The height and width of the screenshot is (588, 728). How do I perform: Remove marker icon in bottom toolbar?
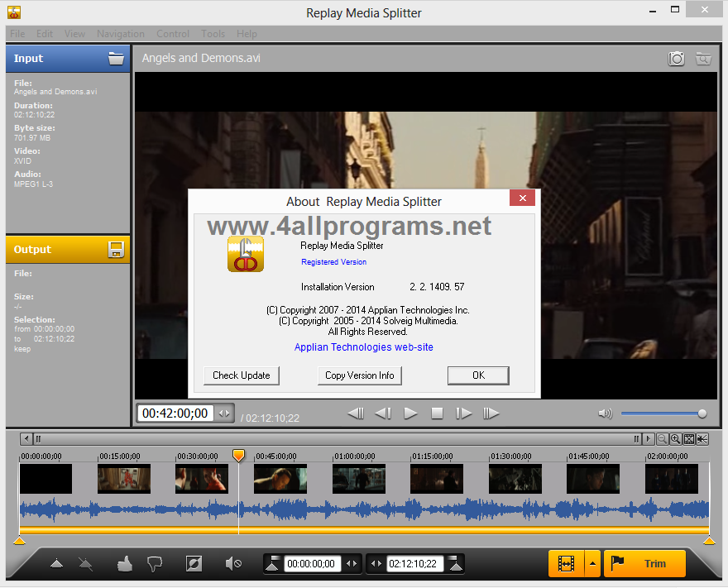[85, 564]
